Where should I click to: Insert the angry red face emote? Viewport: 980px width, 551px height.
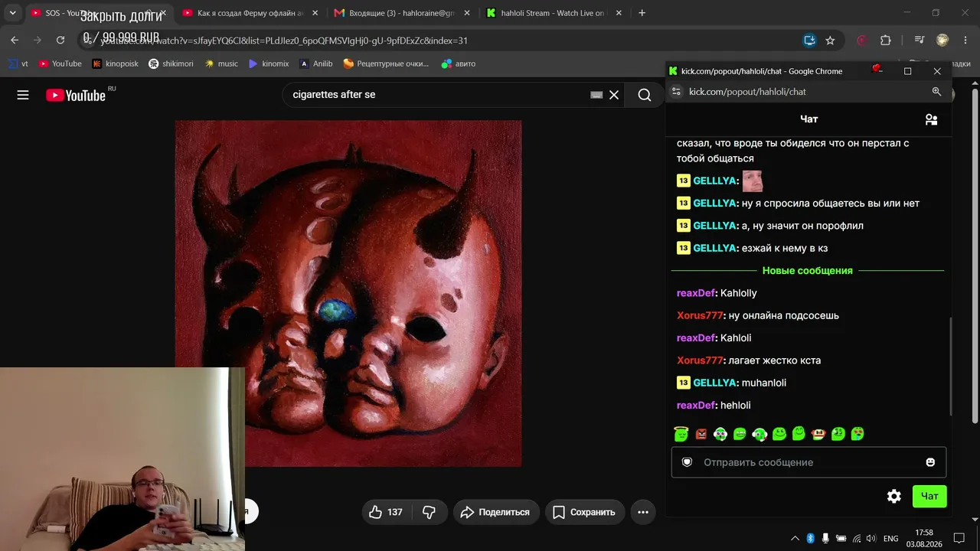click(x=701, y=434)
